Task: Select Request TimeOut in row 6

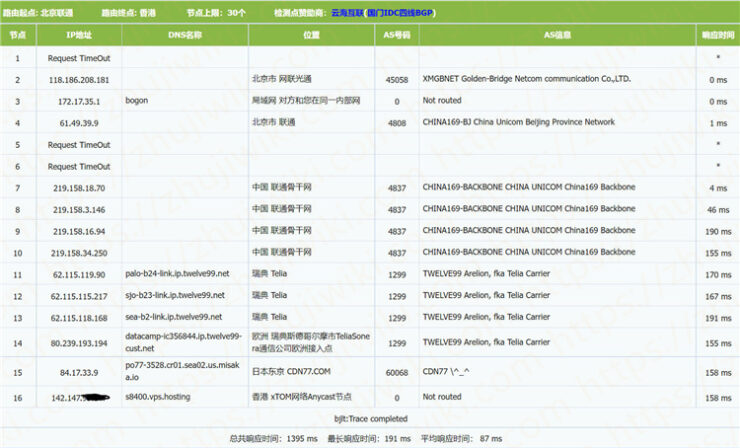Action: click(x=79, y=167)
